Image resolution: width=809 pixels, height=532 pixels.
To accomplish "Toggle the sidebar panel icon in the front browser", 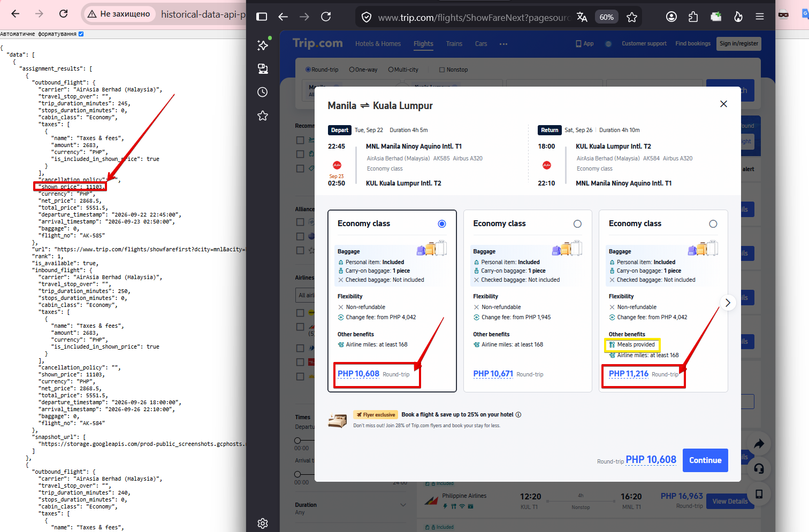I will pos(262,17).
